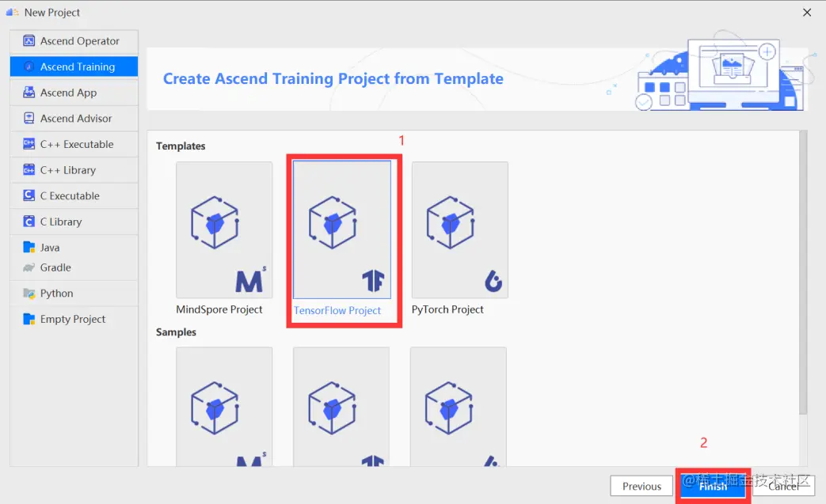Open the Ascend Operator project type
Viewport: 826px width, 504px height.
point(74,40)
